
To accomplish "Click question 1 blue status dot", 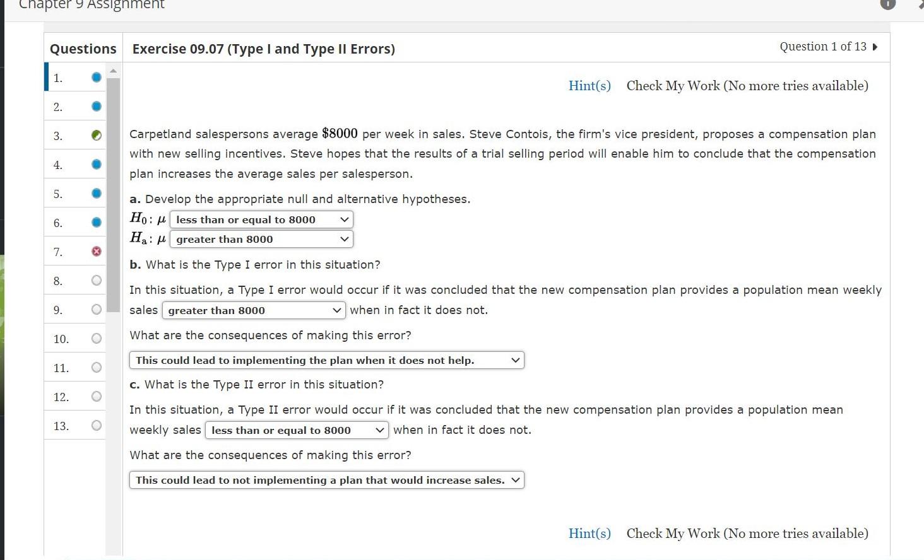I will (97, 78).
